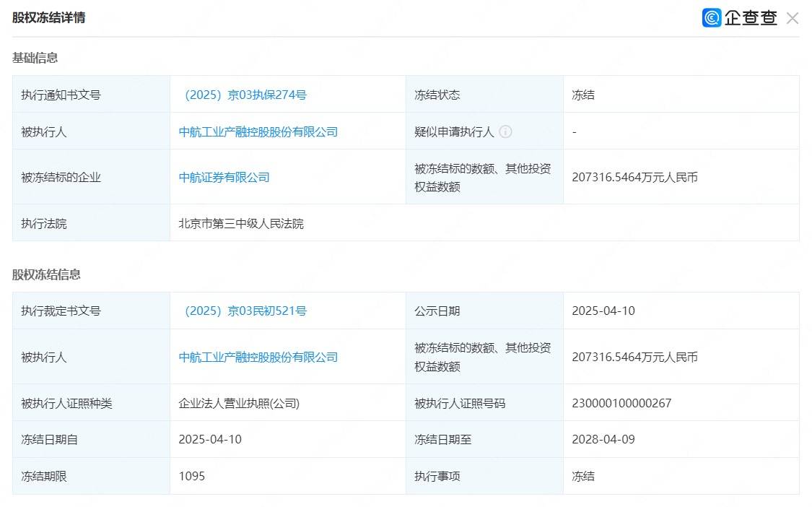Click the 股权冻结详情 title text

[x=48, y=17]
